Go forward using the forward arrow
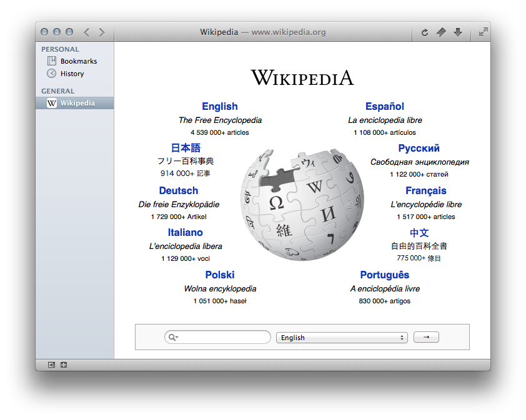The height and width of the screenshot is (420, 526). (102, 32)
